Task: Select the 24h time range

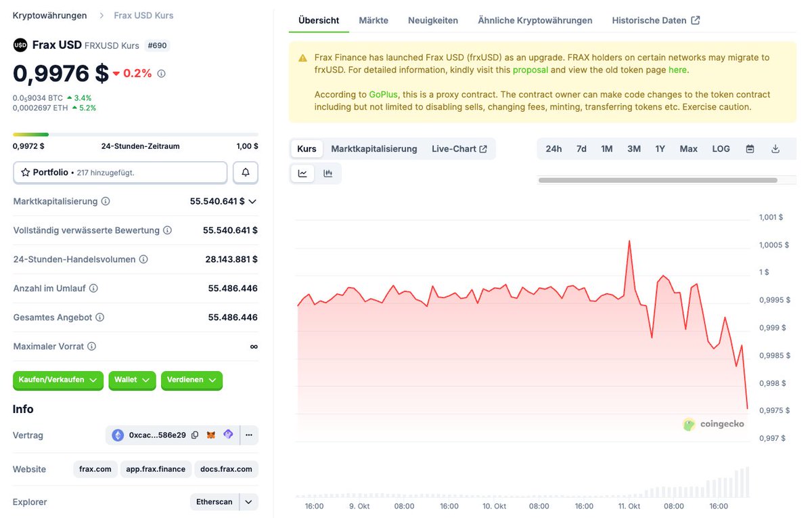Action: 554,149
